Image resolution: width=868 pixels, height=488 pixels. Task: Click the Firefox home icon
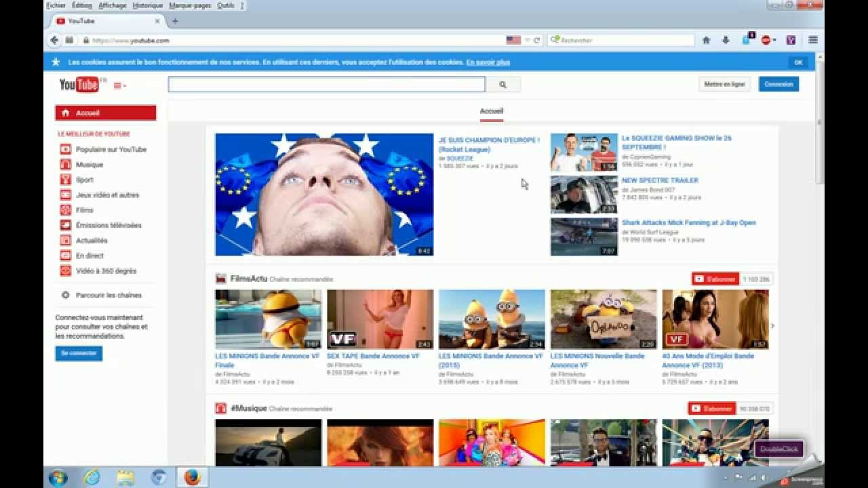[706, 41]
